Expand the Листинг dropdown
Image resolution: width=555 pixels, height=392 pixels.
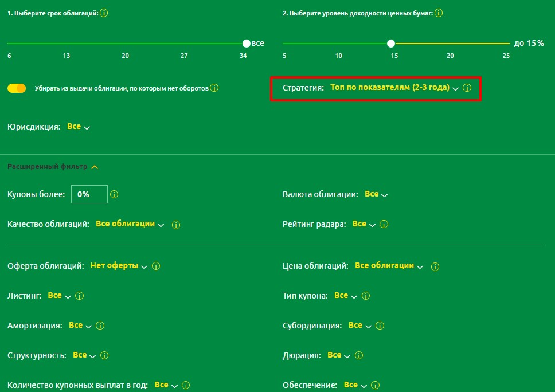point(59,296)
